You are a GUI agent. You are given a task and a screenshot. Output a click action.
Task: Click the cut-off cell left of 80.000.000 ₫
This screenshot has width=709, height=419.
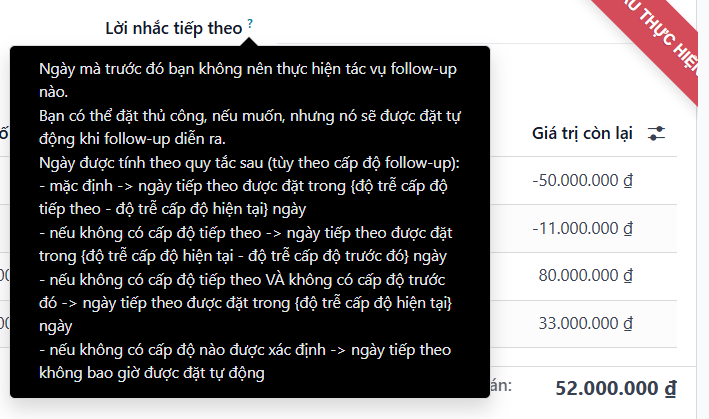click(5, 276)
